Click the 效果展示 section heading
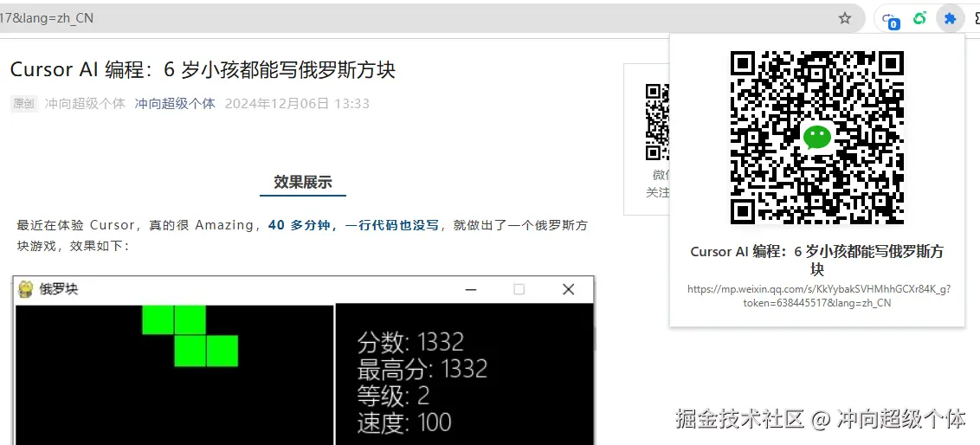The height and width of the screenshot is (445, 980). pyautogui.click(x=302, y=182)
